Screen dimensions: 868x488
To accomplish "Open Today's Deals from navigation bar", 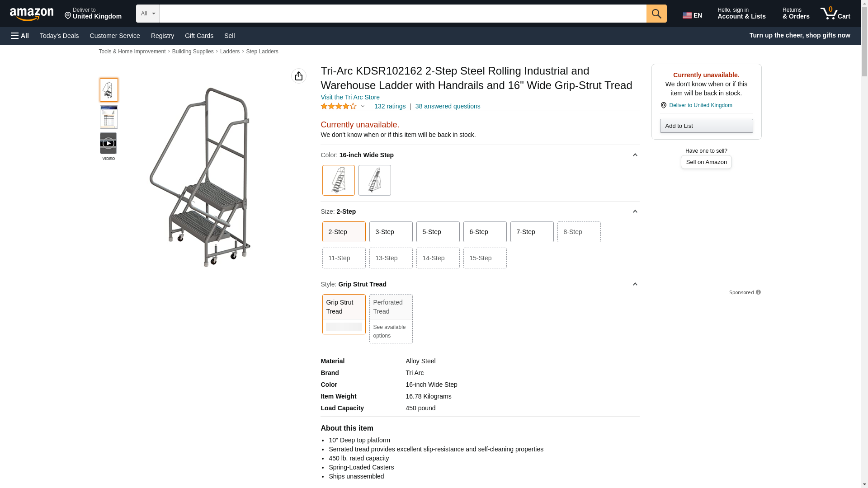I will click(59, 36).
